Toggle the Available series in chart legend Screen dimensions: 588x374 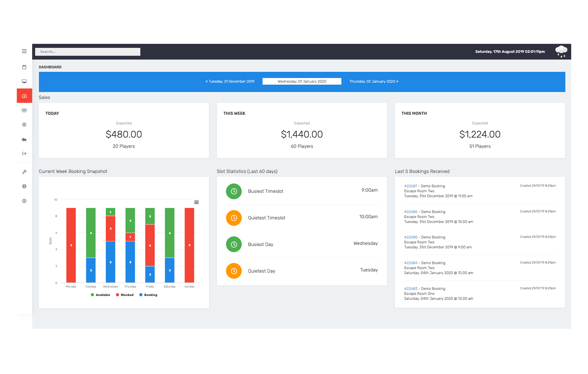(101, 295)
